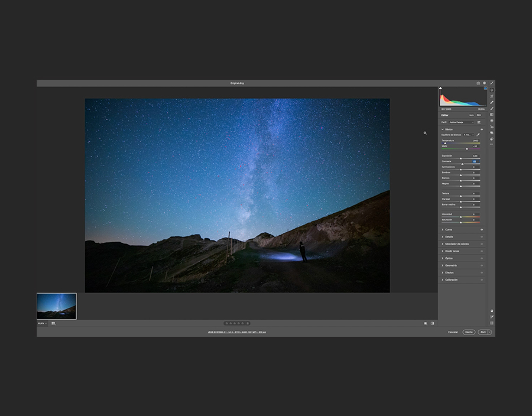Select the Graduated Filter tool
The width and height of the screenshot is (532, 416).
(x=492, y=115)
